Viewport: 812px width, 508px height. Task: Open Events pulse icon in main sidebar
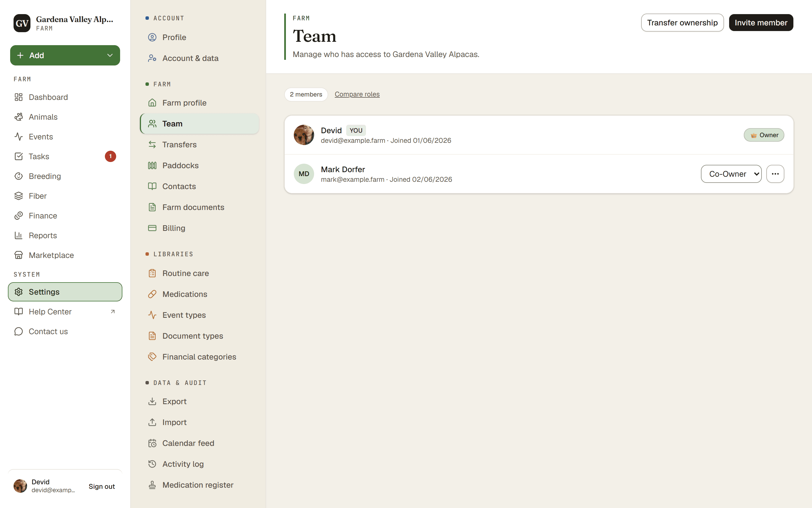[18, 137]
